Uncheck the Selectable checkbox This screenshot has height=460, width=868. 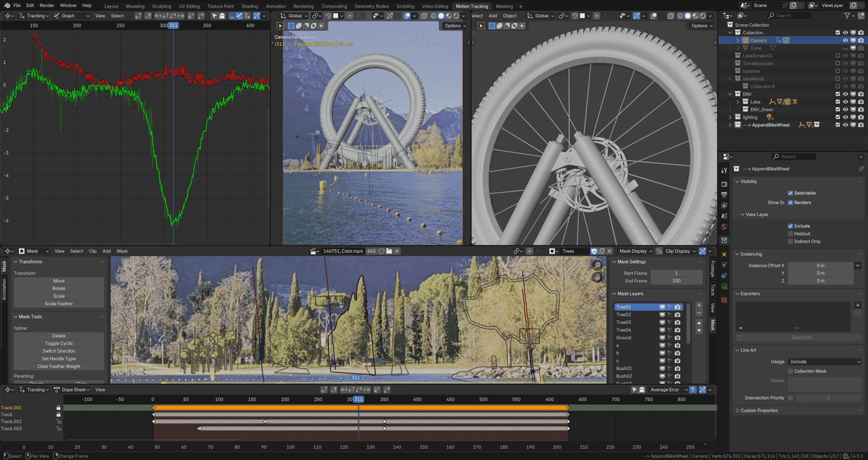point(790,193)
